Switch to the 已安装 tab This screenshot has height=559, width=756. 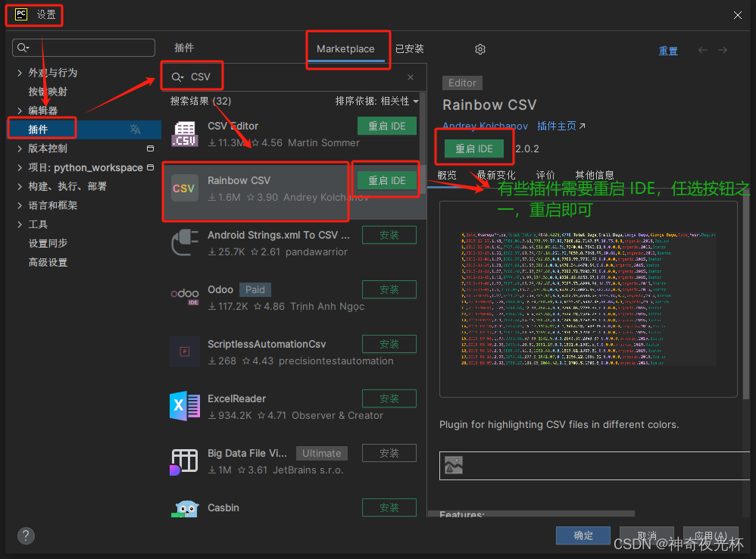(x=409, y=48)
